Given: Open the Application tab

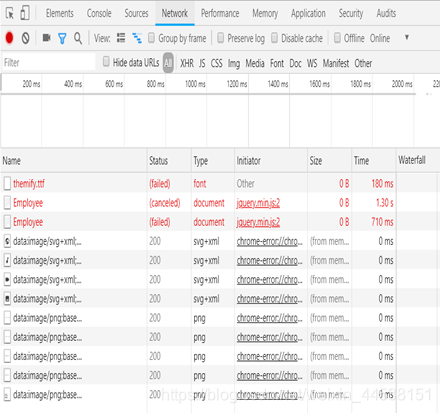Looking at the screenshot, I should pyautogui.click(x=308, y=13).
